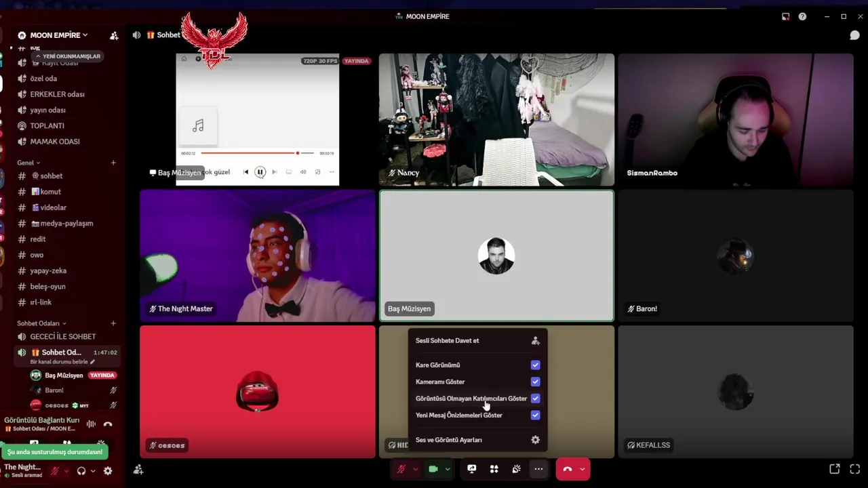
Task: Open the inbox icon in title bar
Action: coord(785,16)
